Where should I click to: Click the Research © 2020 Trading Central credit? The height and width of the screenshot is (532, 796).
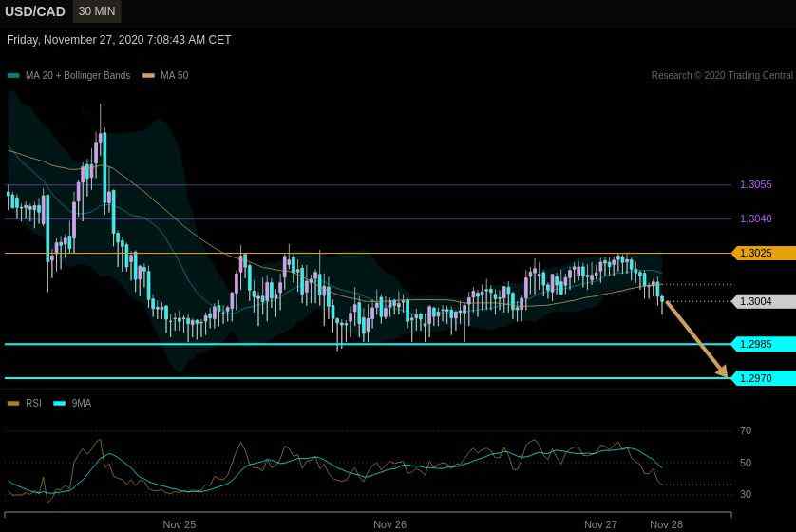pos(722,76)
